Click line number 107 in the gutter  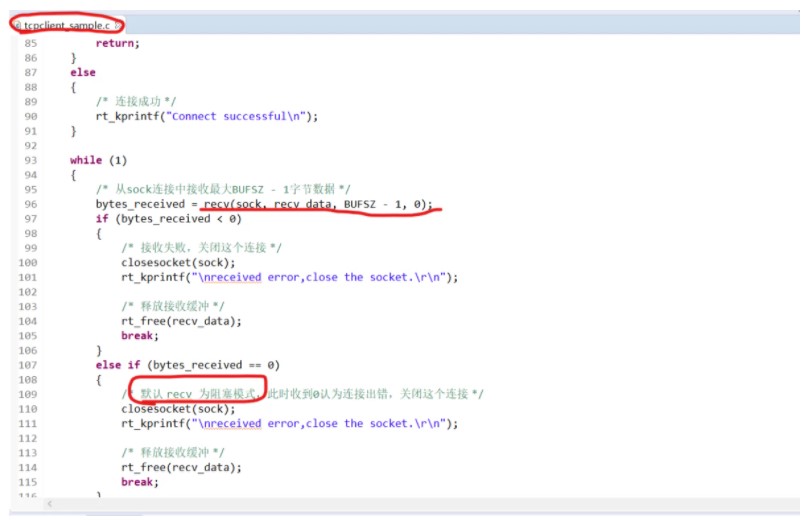[x=28, y=365]
